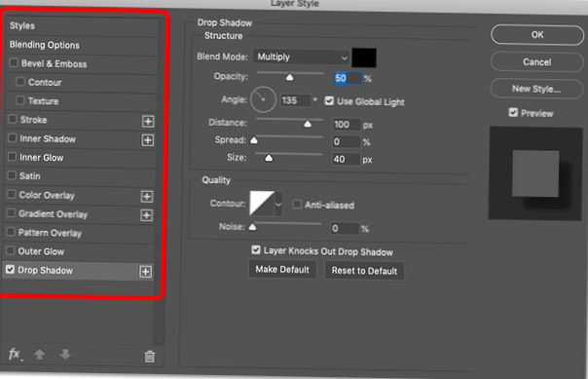Click the Spread value field
The height and width of the screenshot is (379, 588).
pyautogui.click(x=347, y=141)
